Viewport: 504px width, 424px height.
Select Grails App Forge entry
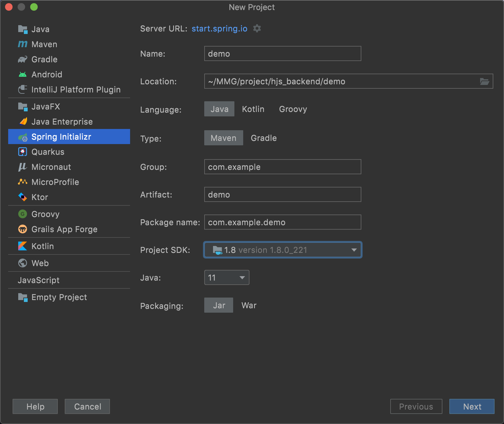coord(69,229)
